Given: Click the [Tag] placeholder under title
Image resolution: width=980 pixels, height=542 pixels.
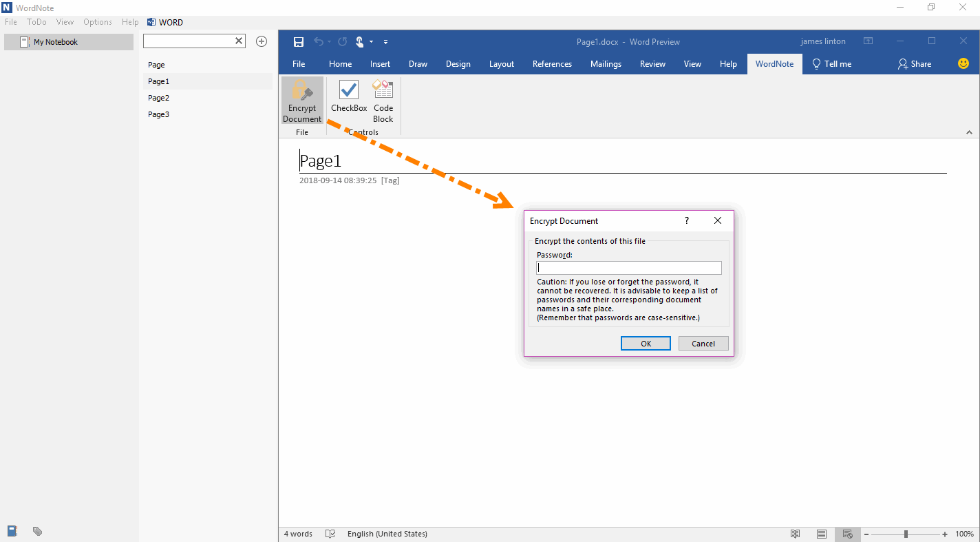Looking at the screenshot, I should (x=390, y=180).
